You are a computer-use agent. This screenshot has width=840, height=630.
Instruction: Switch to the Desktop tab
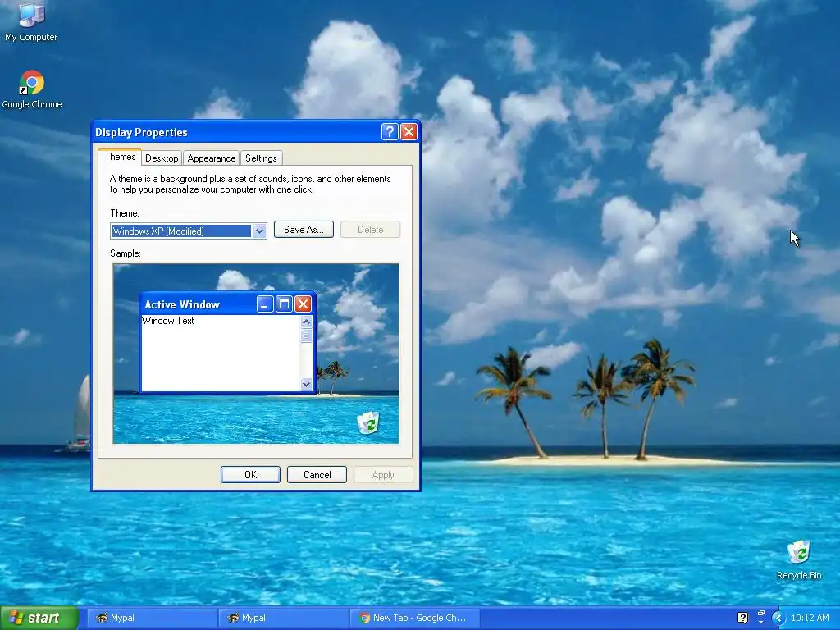162,158
